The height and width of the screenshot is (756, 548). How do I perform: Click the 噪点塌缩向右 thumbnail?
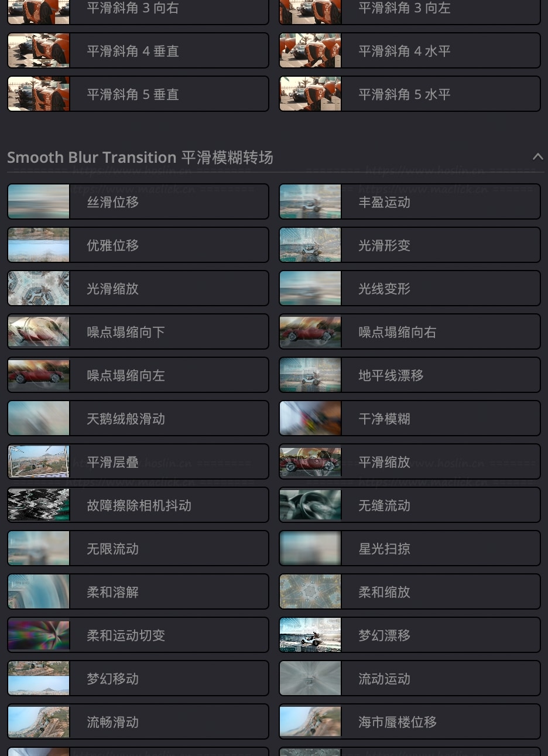tap(310, 332)
